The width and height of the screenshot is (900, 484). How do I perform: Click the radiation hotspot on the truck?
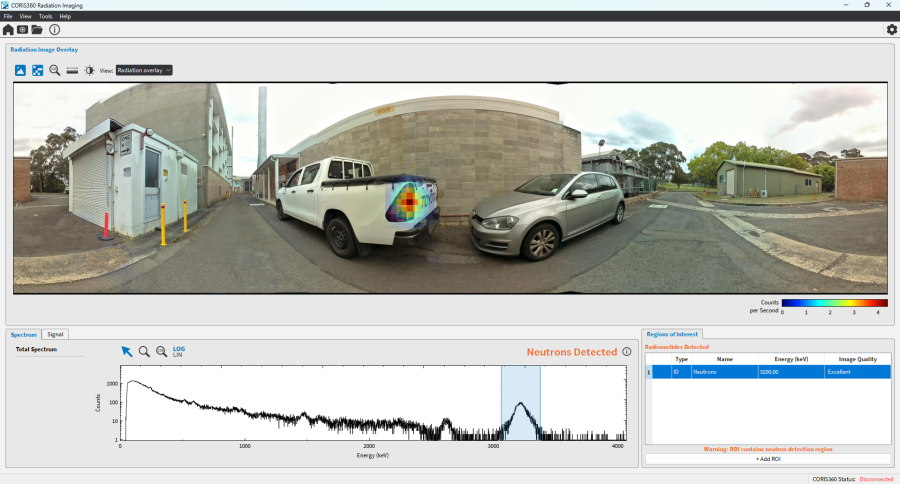(409, 202)
